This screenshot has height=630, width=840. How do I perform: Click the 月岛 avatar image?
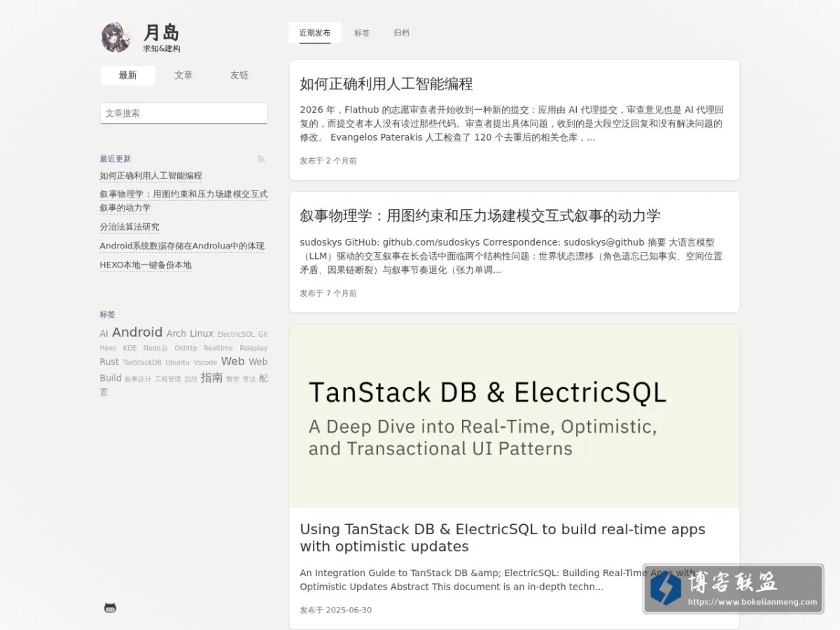(x=116, y=38)
